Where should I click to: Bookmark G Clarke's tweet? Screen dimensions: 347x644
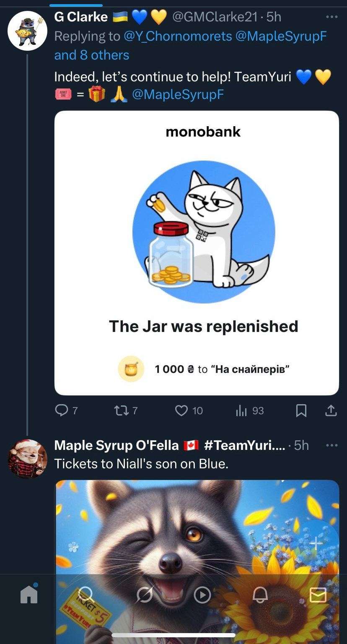pos(301,410)
